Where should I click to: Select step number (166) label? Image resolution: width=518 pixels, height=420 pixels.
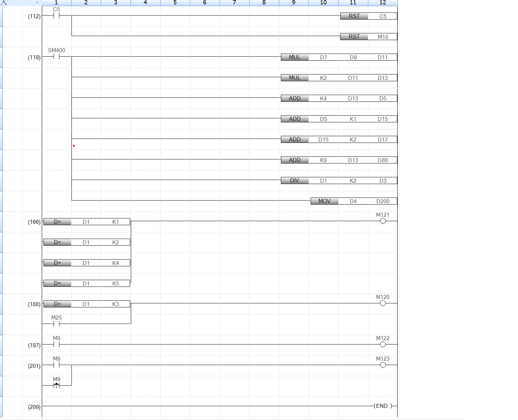pyautogui.click(x=34, y=222)
